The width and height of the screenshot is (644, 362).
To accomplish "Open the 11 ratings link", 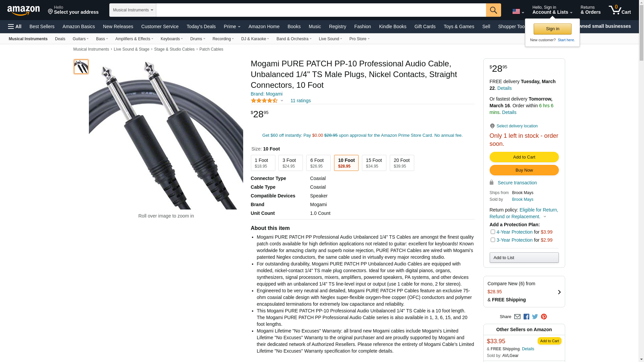I will point(301,101).
